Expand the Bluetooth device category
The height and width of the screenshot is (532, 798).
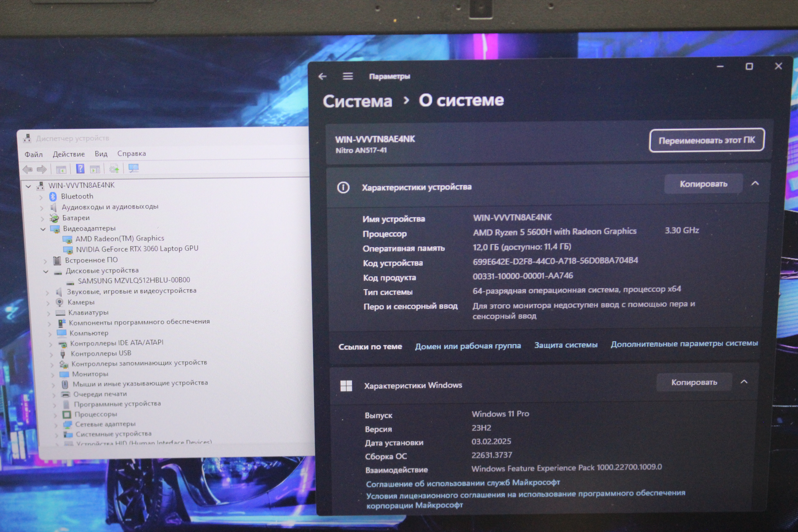(x=41, y=197)
